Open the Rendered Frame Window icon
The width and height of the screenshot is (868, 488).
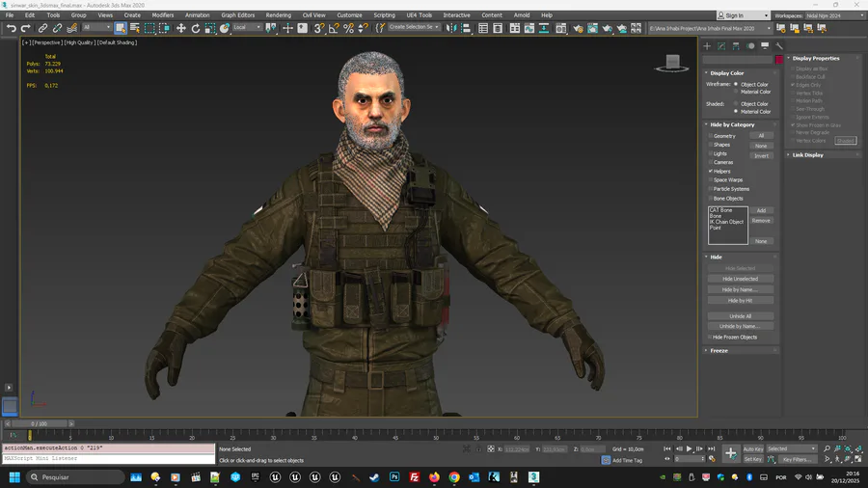(592, 28)
